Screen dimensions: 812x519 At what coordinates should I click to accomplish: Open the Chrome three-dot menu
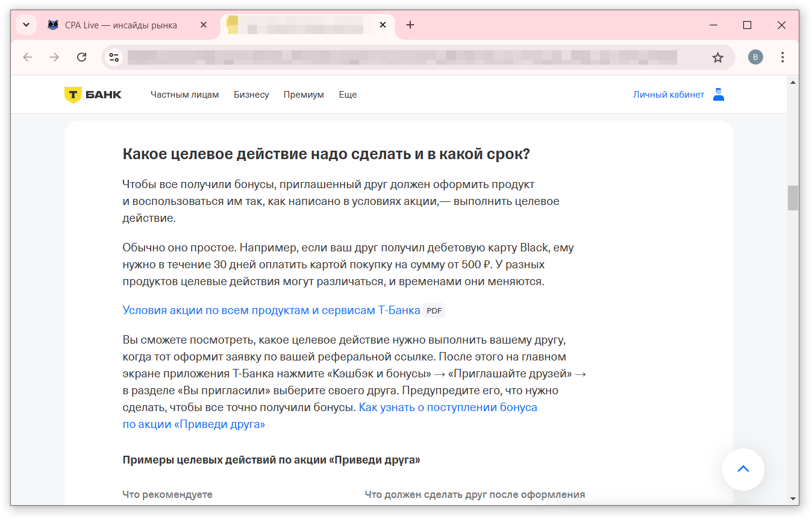tap(782, 57)
